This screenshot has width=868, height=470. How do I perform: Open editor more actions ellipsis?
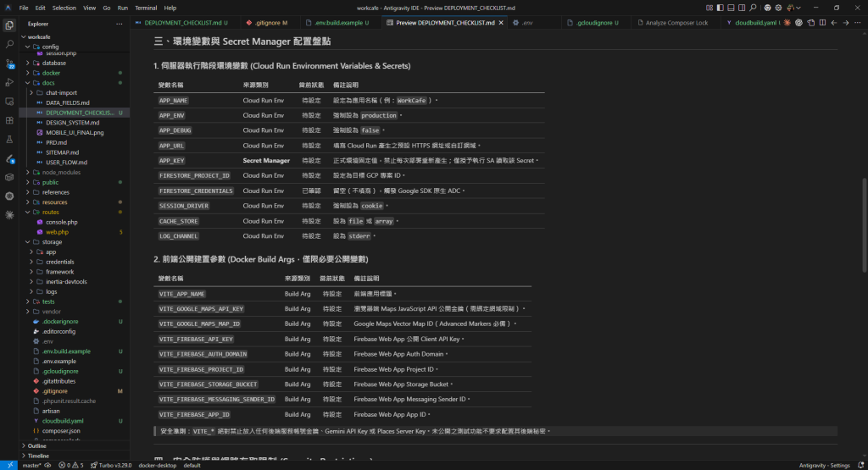pos(858,23)
